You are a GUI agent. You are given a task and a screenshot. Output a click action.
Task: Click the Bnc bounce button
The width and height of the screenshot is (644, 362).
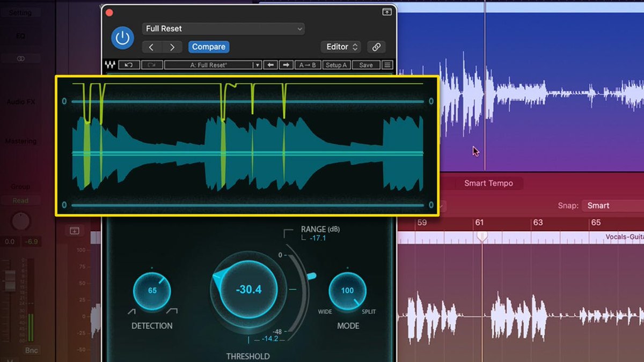click(x=31, y=350)
